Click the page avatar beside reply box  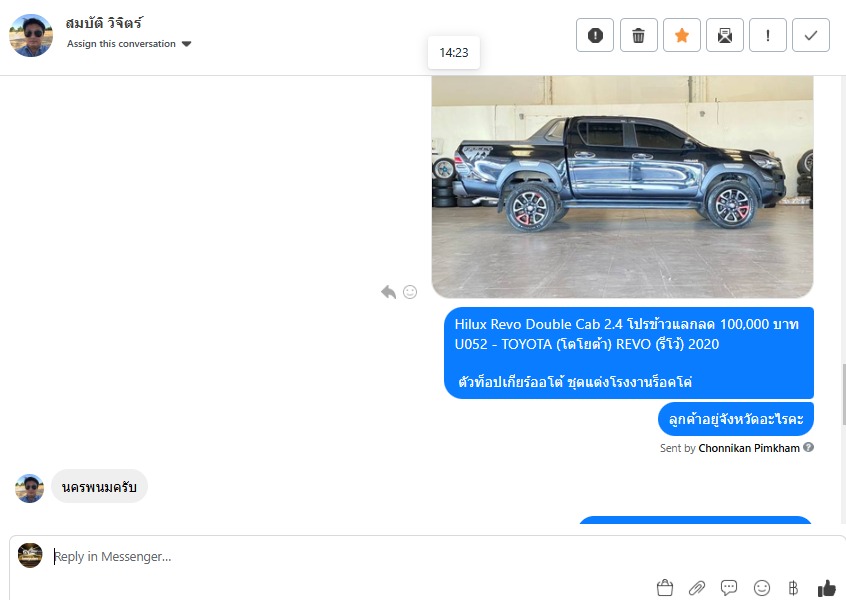[30, 555]
